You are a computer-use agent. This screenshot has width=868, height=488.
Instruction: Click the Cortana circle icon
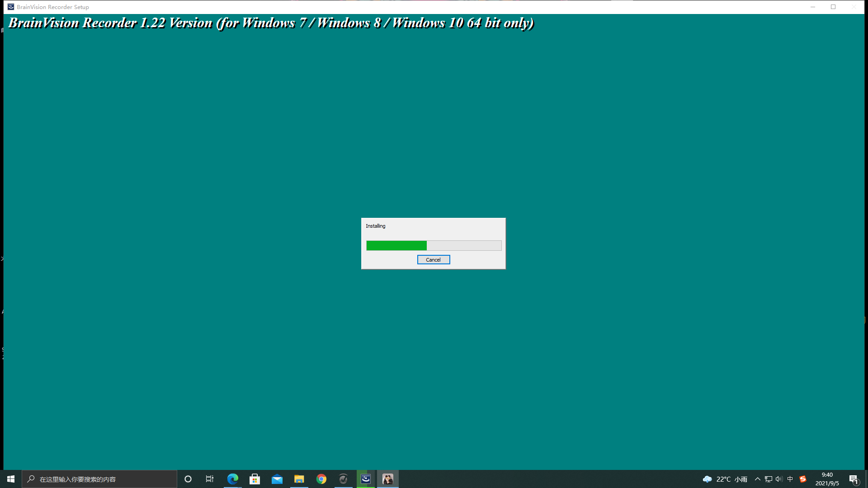point(188,479)
